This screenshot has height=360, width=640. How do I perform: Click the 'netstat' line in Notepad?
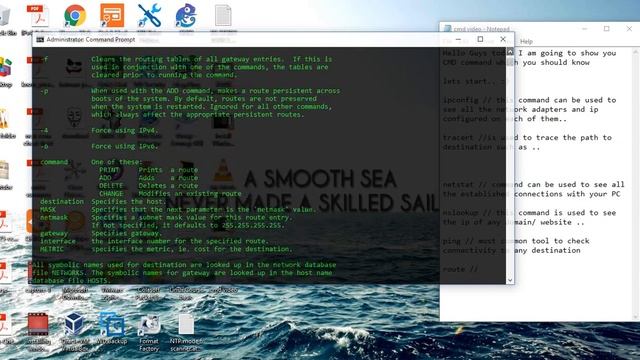[x=533, y=184]
